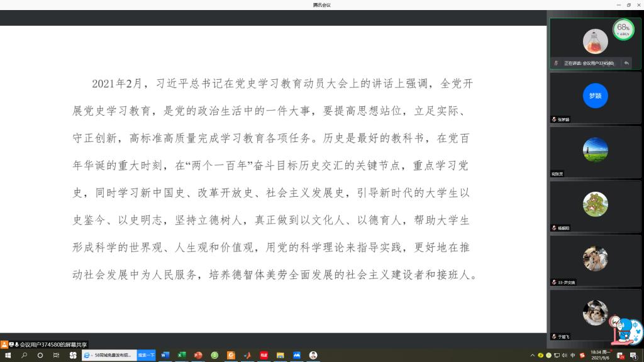Toggle Chinese input mode indicator 中
644x362 pixels.
coord(573,355)
